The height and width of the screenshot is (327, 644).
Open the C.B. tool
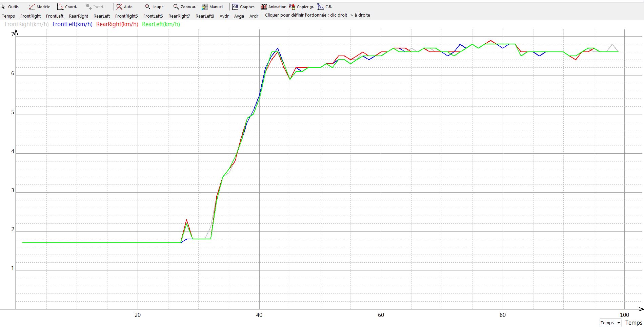coord(325,7)
